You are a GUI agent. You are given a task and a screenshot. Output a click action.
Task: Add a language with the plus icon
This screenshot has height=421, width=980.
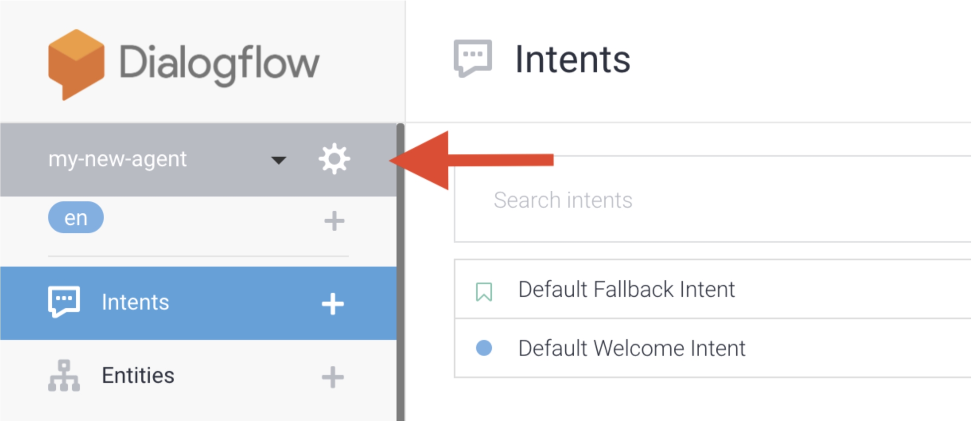coord(334,221)
